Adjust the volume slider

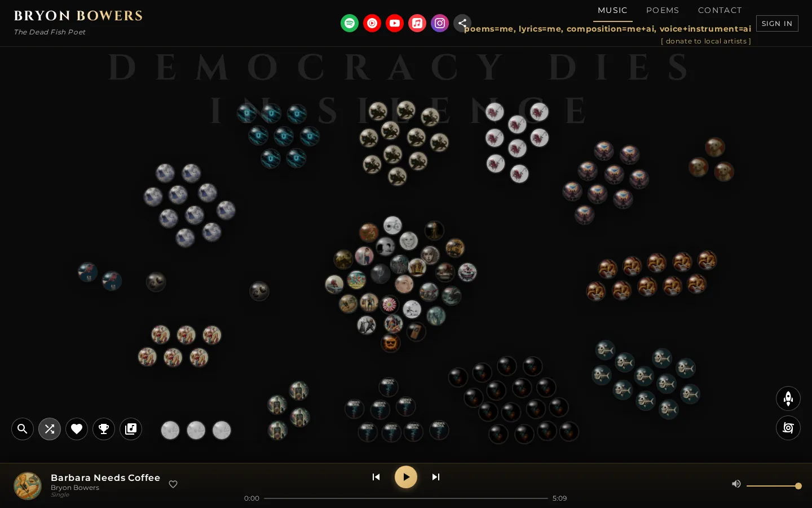pyautogui.click(x=774, y=486)
